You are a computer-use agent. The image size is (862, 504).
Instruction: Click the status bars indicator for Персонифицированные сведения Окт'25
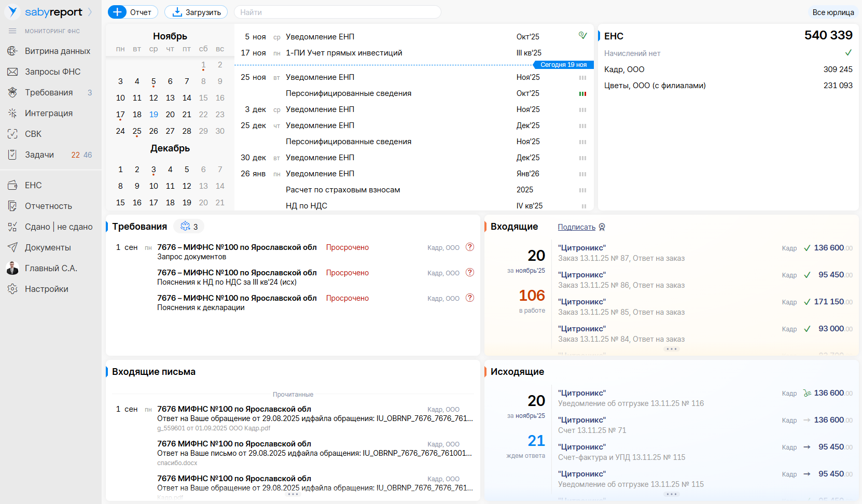tap(582, 94)
